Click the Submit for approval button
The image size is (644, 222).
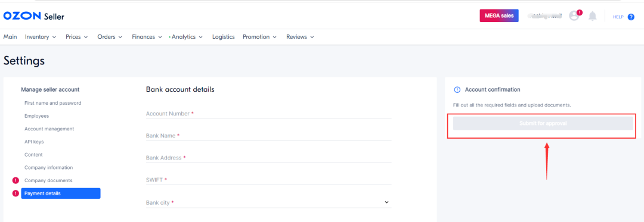click(x=543, y=123)
